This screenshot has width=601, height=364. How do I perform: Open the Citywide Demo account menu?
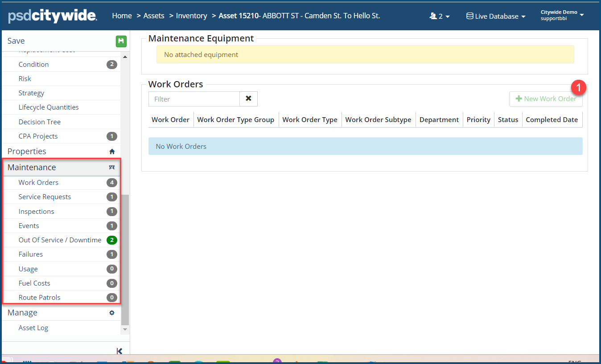click(x=562, y=15)
